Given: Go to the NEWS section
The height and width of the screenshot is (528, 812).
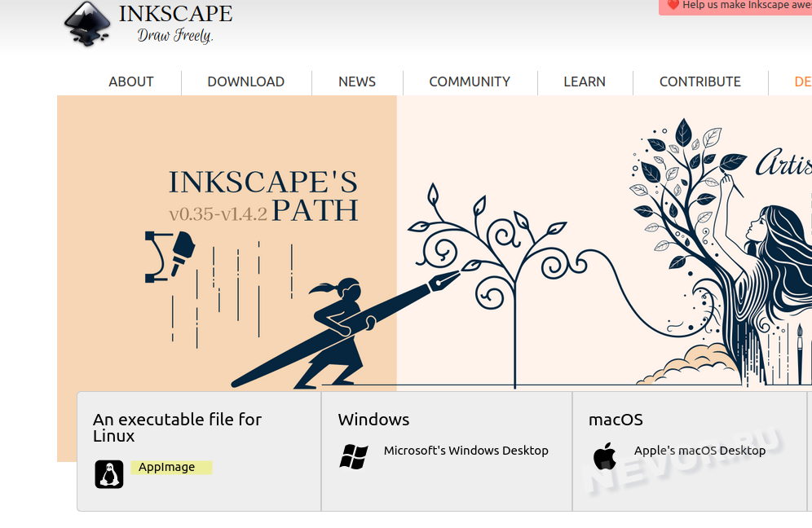Looking at the screenshot, I should click(x=357, y=81).
